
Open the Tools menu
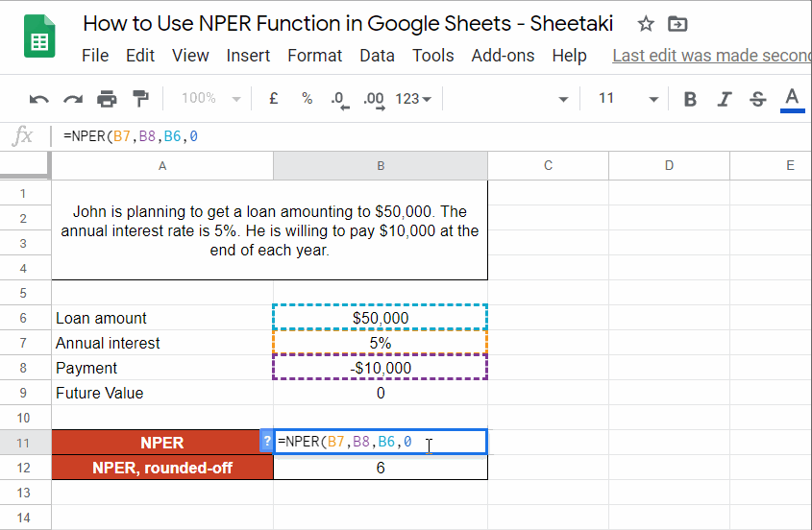pyautogui.click(x=433, y=56)
